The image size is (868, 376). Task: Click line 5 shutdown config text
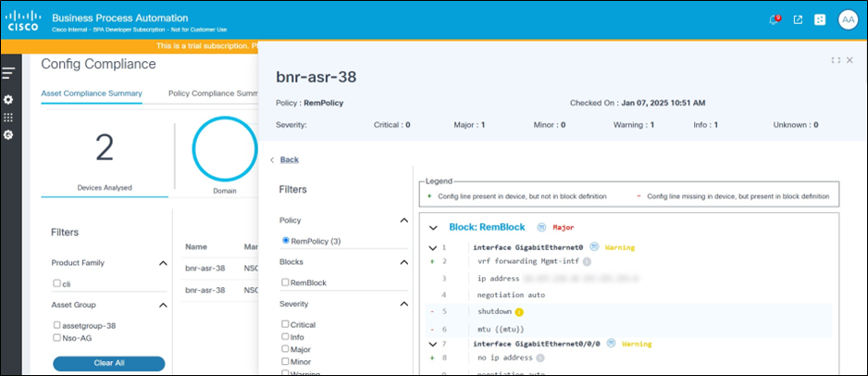[x=494, y=312]
